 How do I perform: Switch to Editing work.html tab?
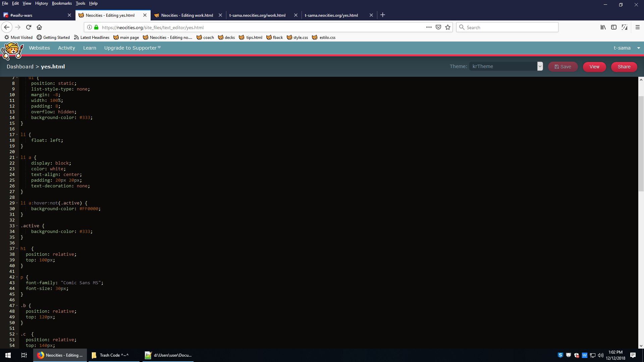[x=187, y=15]
